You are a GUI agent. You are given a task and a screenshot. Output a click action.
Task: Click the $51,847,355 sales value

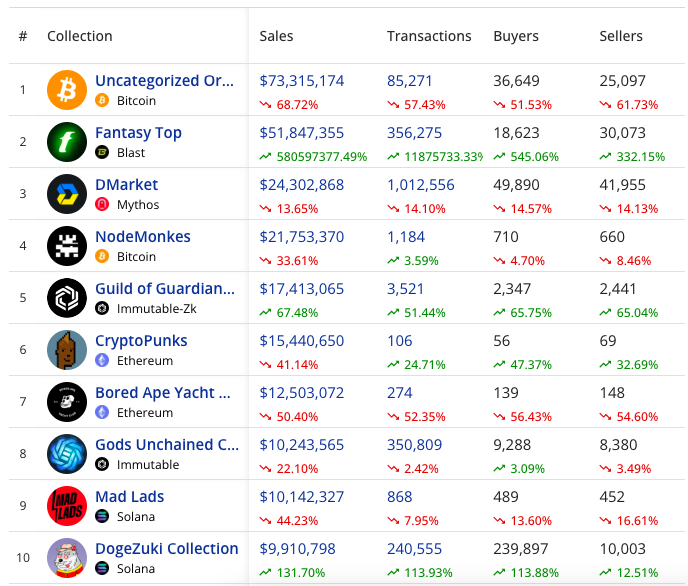click(x=301, y=133)
